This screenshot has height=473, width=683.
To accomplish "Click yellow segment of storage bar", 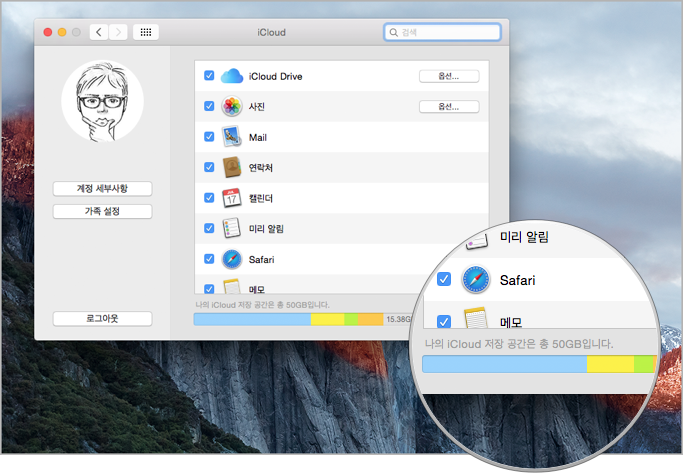I will tap(328, 319).
